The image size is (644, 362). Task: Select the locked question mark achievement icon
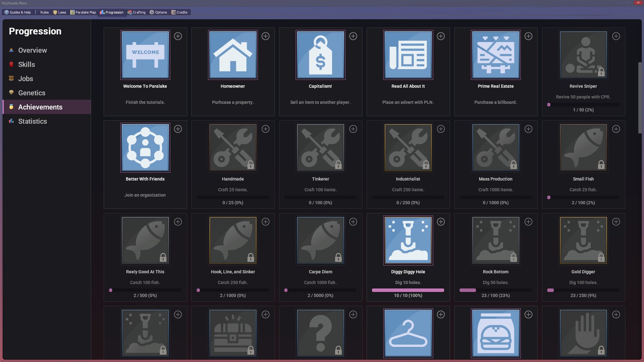[321, 333]
